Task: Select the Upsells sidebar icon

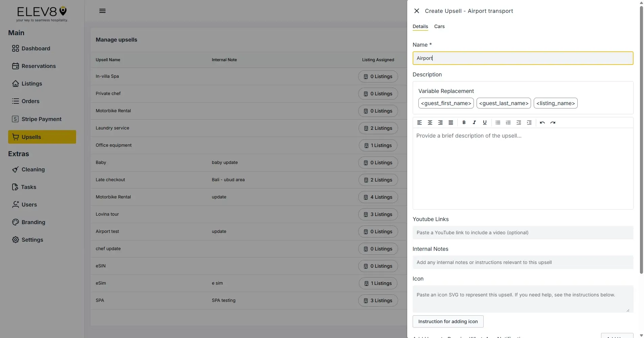Action: 16,137
